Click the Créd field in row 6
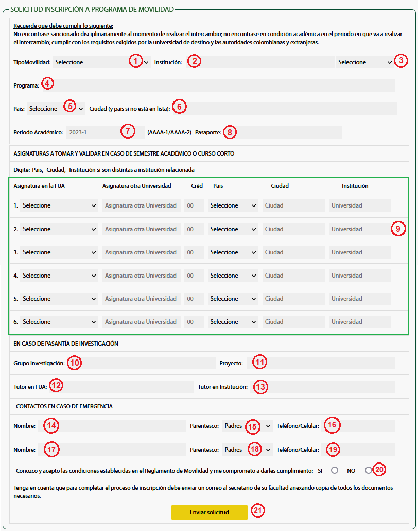Viewport: 418px width, 532px height. point(194,322)
